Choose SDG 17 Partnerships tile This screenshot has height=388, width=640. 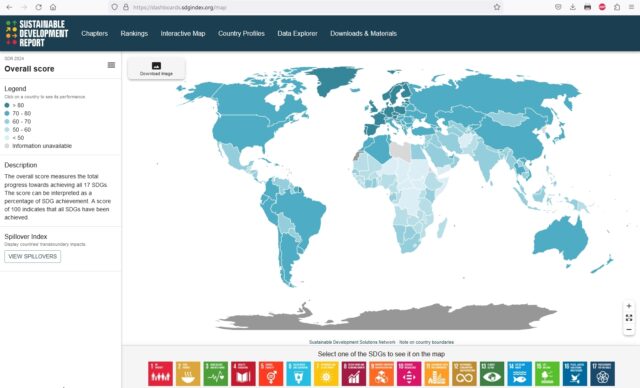[x=602, y=373]
